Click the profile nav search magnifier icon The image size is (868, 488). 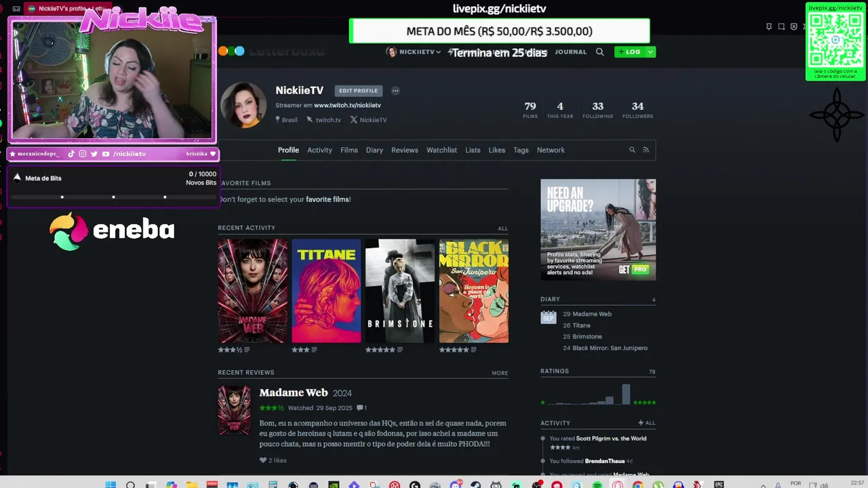(632, 150)
